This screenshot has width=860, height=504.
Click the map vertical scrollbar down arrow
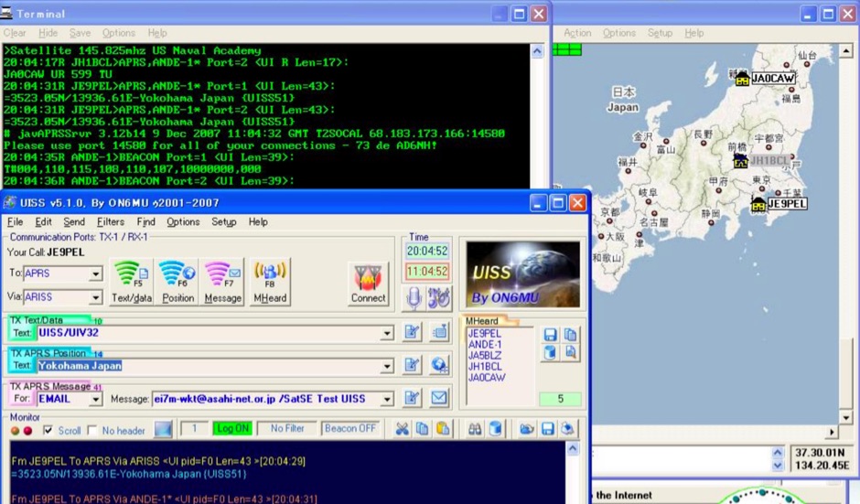[845, 418]
